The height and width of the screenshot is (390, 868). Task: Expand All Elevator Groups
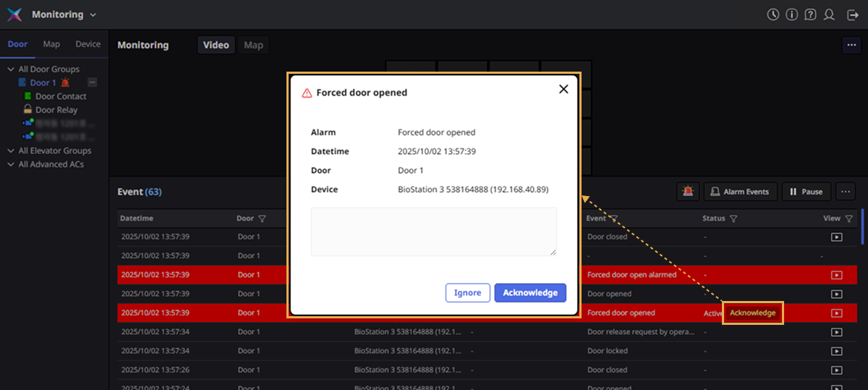click(11, 151)
